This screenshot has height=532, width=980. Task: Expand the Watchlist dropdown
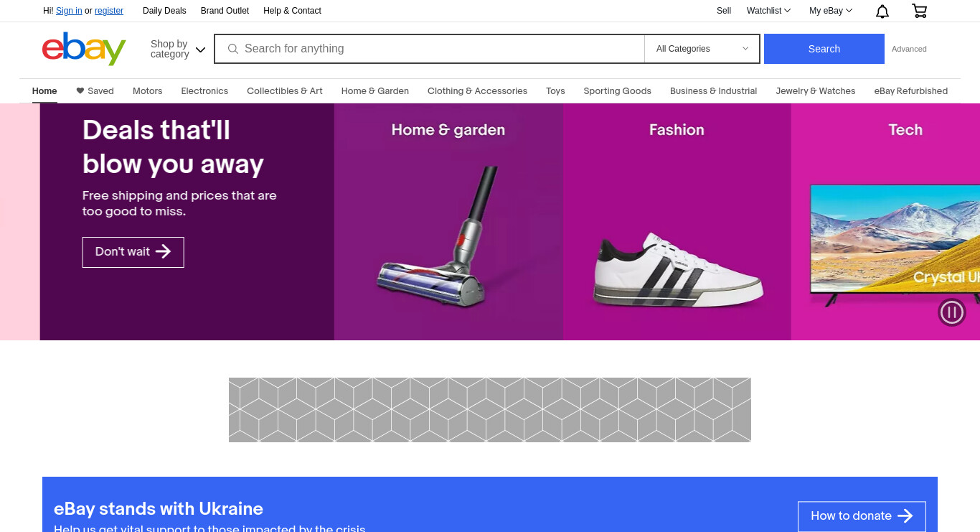tap(768, 11)
